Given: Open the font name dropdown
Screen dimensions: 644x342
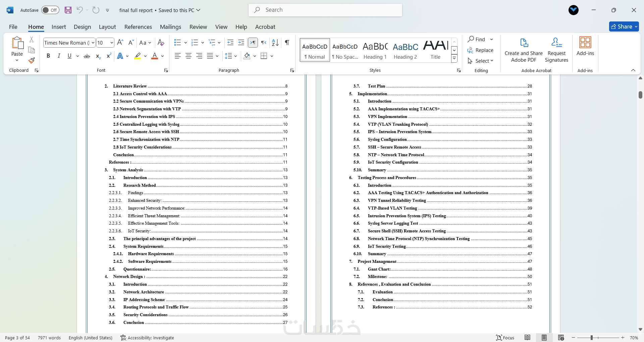Looking at the screenshot, I should coord(93,43).
